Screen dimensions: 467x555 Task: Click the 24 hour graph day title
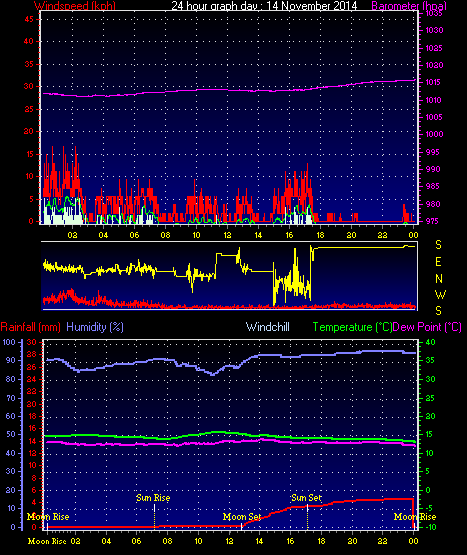[x=264, y=5]
